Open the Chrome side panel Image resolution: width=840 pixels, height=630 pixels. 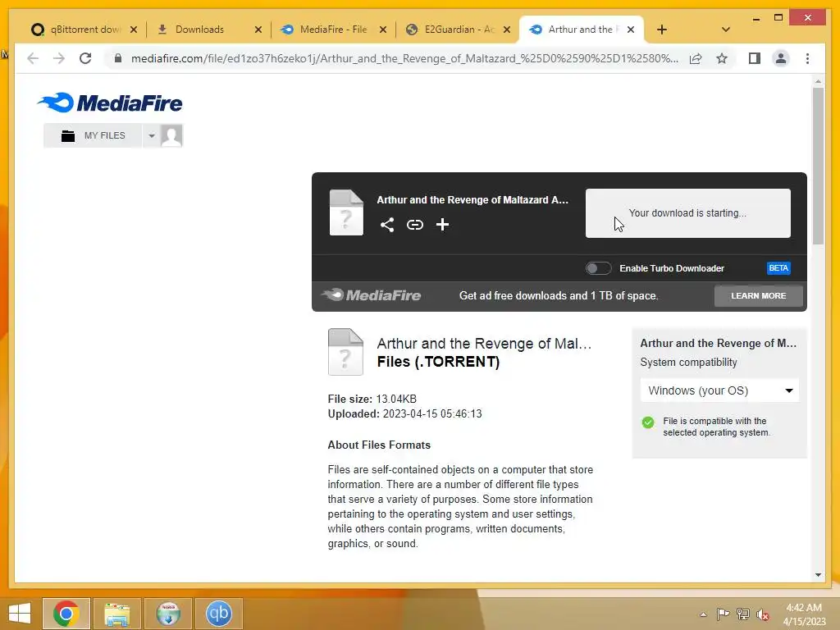point(755,58)
